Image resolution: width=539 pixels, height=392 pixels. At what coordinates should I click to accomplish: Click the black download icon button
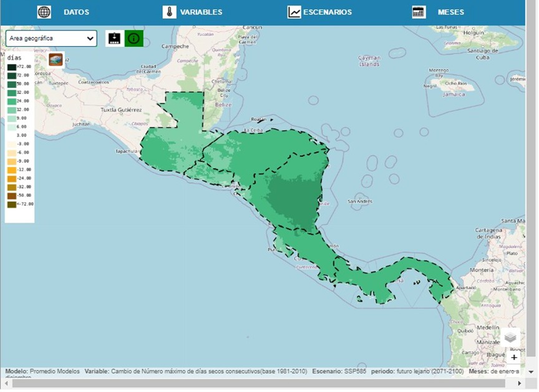point(114,39)
